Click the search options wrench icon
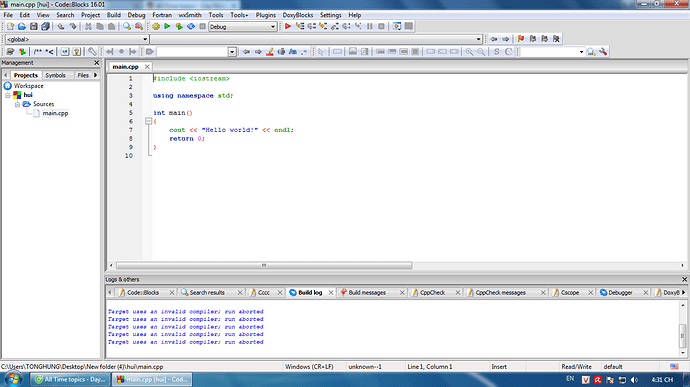Image resolution: width=690 pixels, height=387 pixels. click(x=603, y=52)
